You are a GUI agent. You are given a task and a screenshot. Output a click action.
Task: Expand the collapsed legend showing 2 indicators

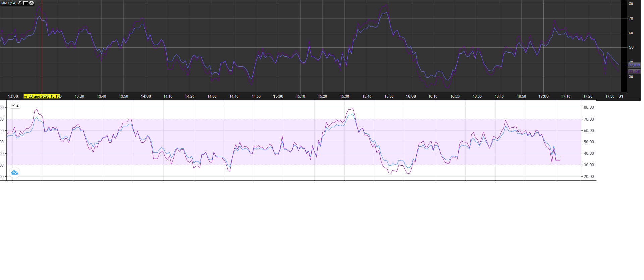click(15, 105)
